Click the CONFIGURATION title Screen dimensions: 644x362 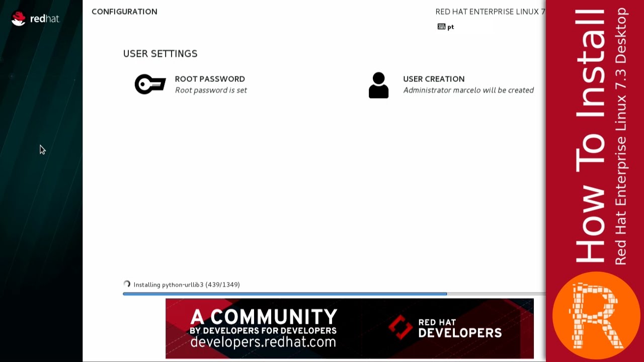124,12
